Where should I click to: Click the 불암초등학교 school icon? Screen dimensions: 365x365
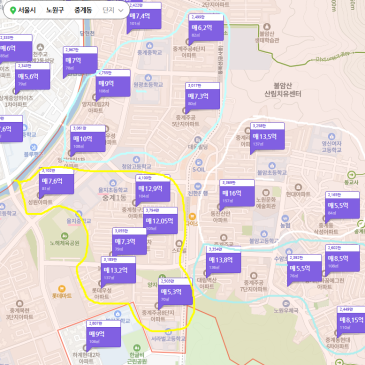[272, 166]
